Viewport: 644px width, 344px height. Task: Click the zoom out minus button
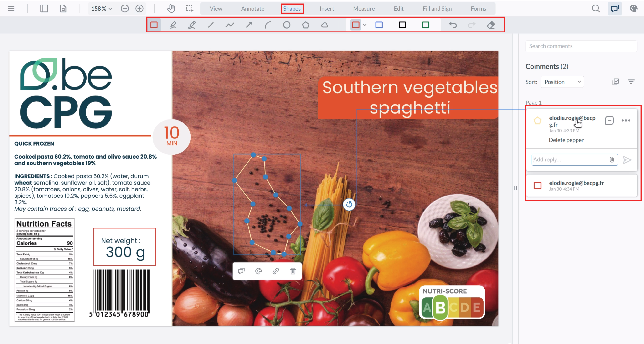tap(125, 9)
